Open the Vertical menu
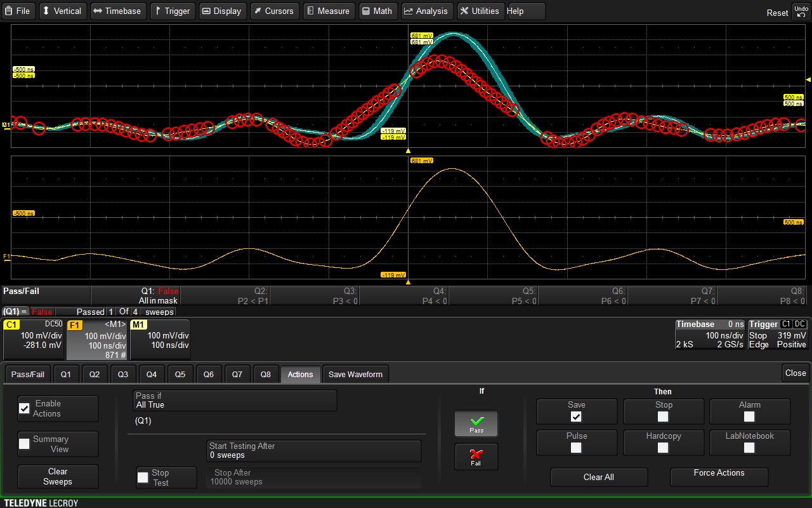This screenshot has width=812, height=508. (x=62, y=11)
